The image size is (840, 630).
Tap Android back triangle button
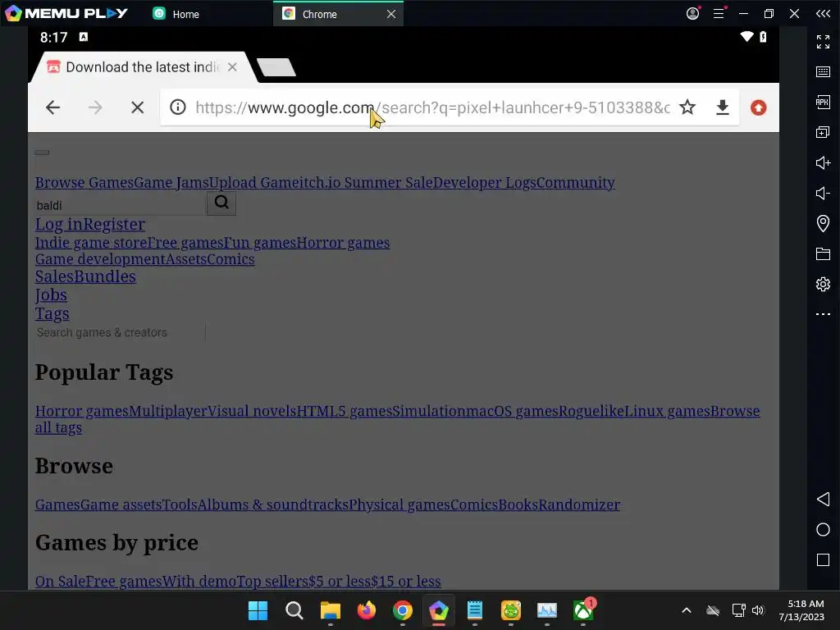823,500
